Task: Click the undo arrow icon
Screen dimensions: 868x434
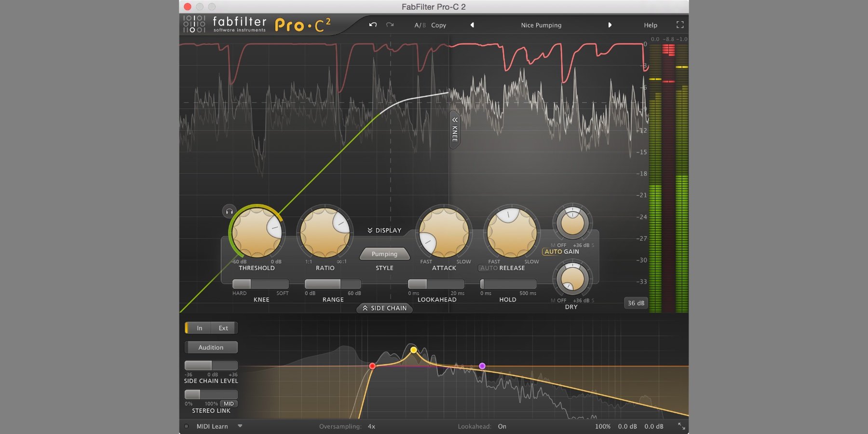Action: pos(373,25)
